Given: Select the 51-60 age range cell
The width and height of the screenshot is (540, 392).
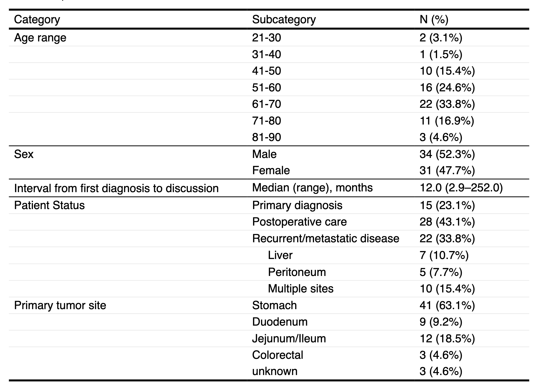Looking at the screenshot, I should click(266, 87).
